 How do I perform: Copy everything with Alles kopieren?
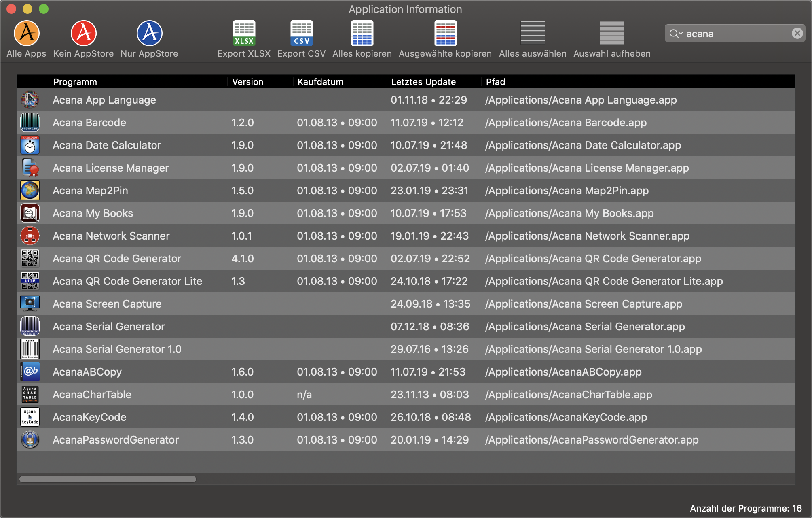click(x=362, y=33)
